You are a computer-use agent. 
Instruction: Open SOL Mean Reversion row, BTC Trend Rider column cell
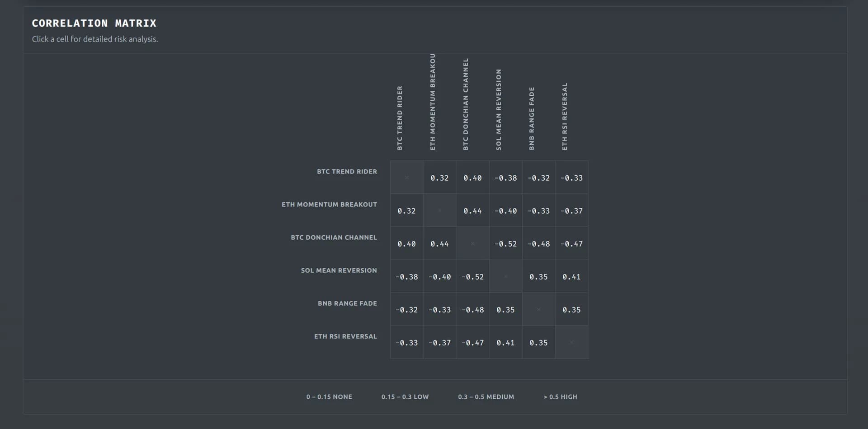point(406,276)
